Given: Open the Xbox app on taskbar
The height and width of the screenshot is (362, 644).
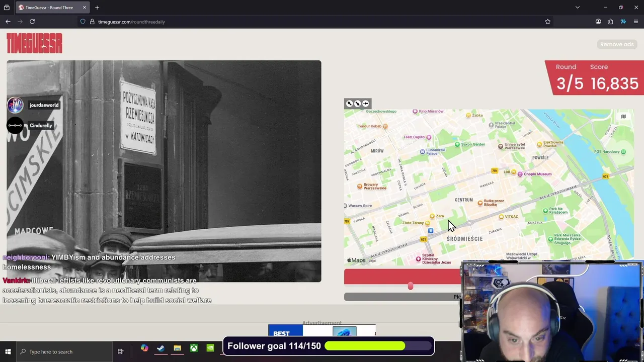Looking at the screenshot, I should coord(194,348).
